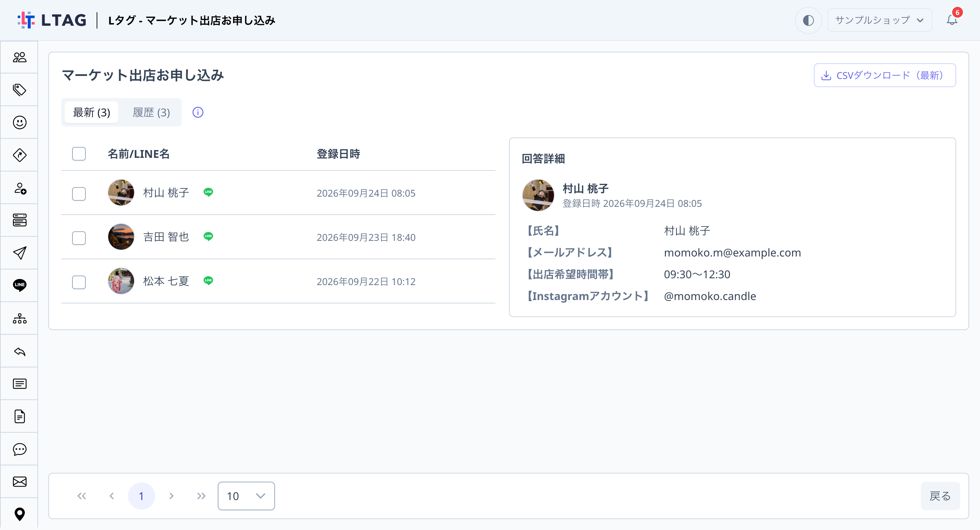Viewport: 980px width, 530px height.
Task: Click 吉田 智也 avatar thumbnail
Action: [121, 237]
